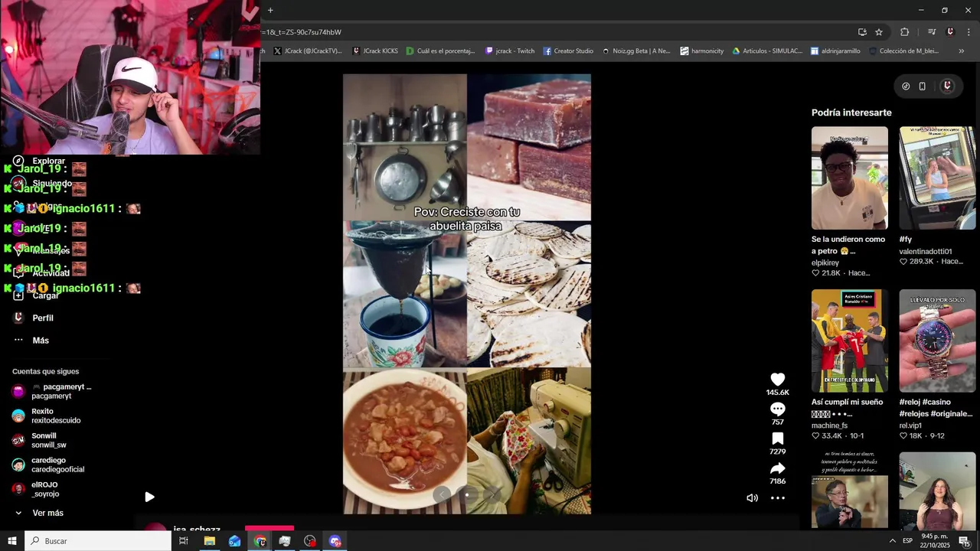
Task: Click the '#reloj #casino' video caption
Action: click(x=936, y=408)
